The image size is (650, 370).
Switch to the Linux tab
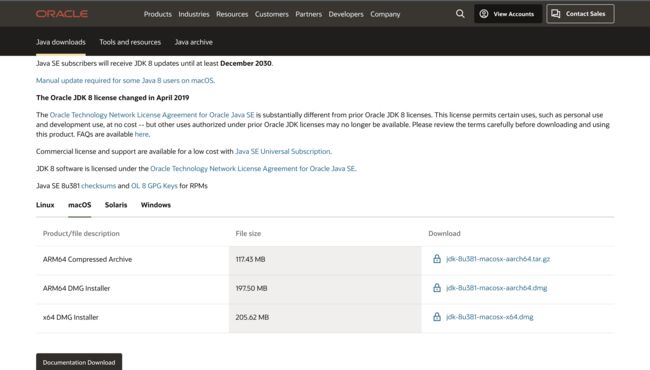point(45,205)
